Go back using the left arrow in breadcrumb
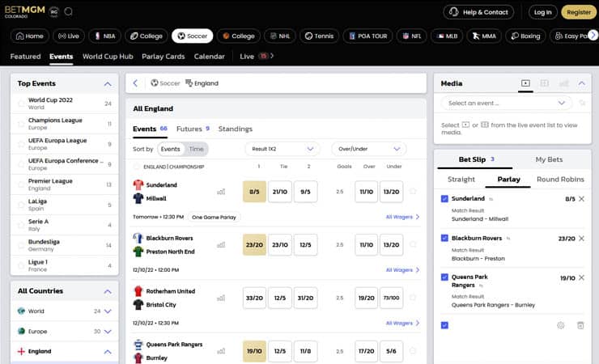The image size is (599, 364). click(135, 83)
